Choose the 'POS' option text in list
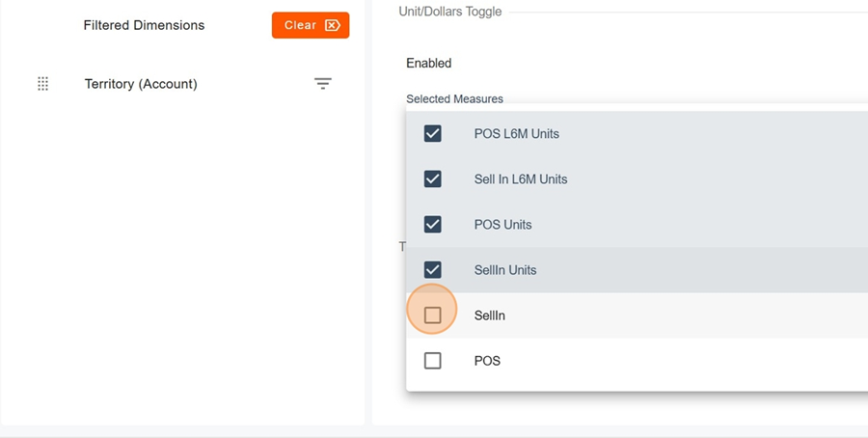The width and height of the screenshot is (868, 438). click(x=487, y=361)
